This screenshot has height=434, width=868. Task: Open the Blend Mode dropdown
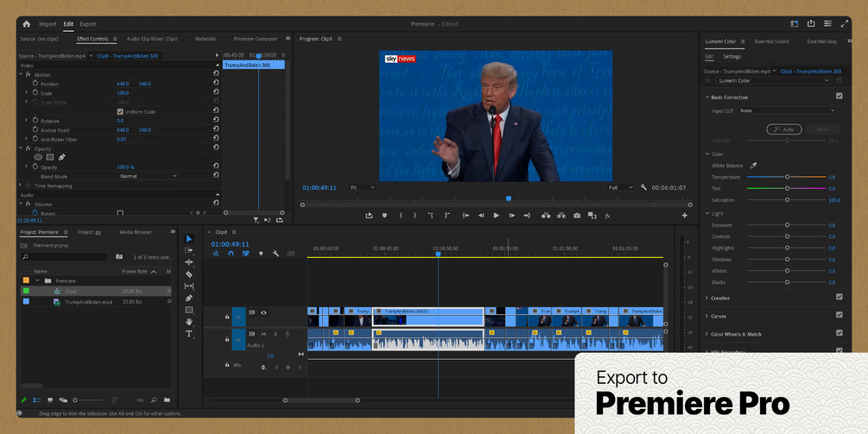[149, 176]
